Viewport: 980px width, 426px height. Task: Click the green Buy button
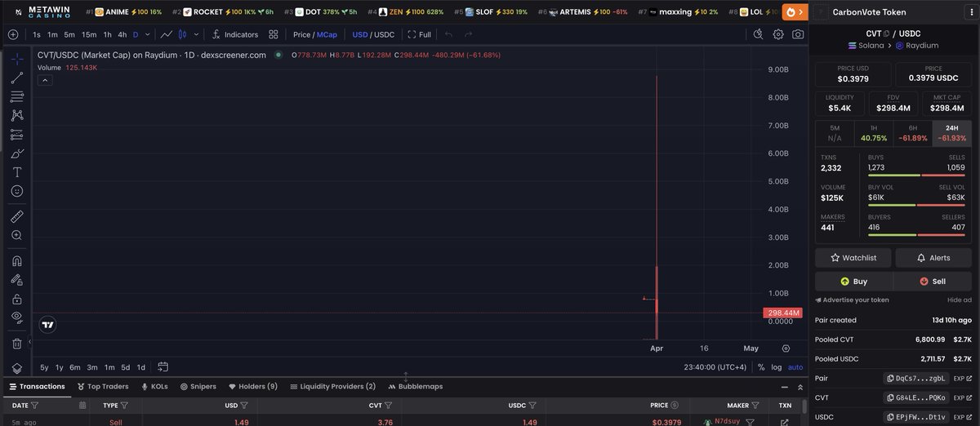coord(853,281)
